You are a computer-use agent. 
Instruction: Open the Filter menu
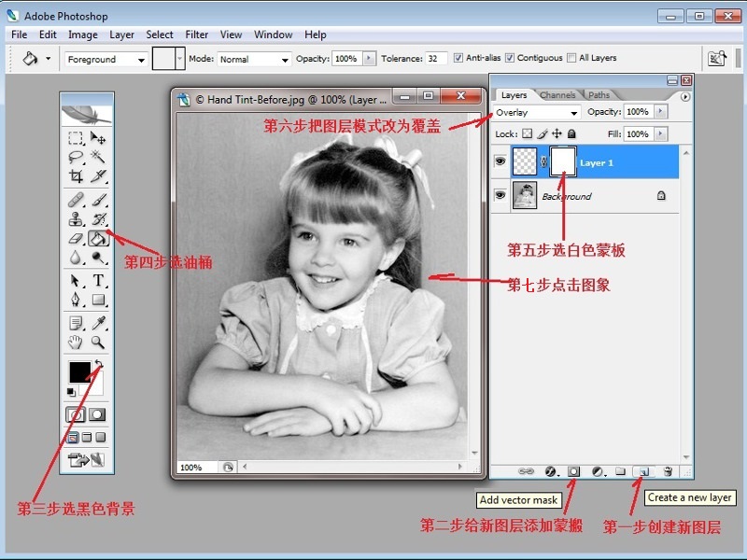pyautogui.click(x=197, y=35)
